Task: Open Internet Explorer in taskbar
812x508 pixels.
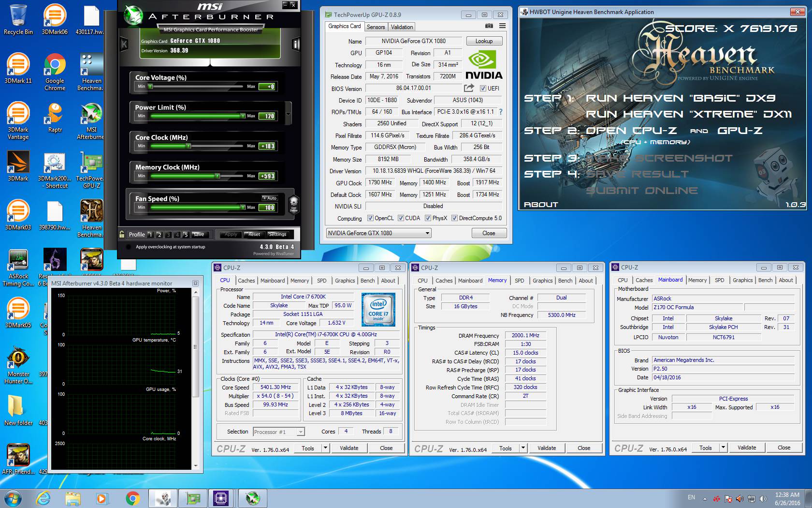Action: tap(43, 498)
